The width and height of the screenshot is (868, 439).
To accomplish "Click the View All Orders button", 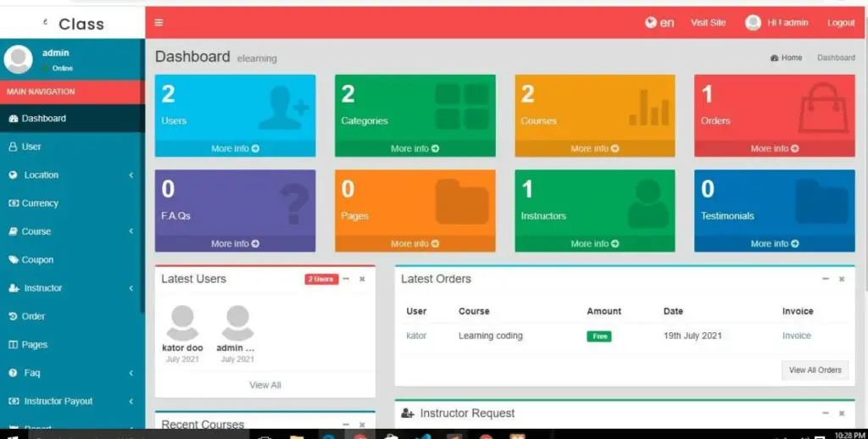I will coord(815,370).
